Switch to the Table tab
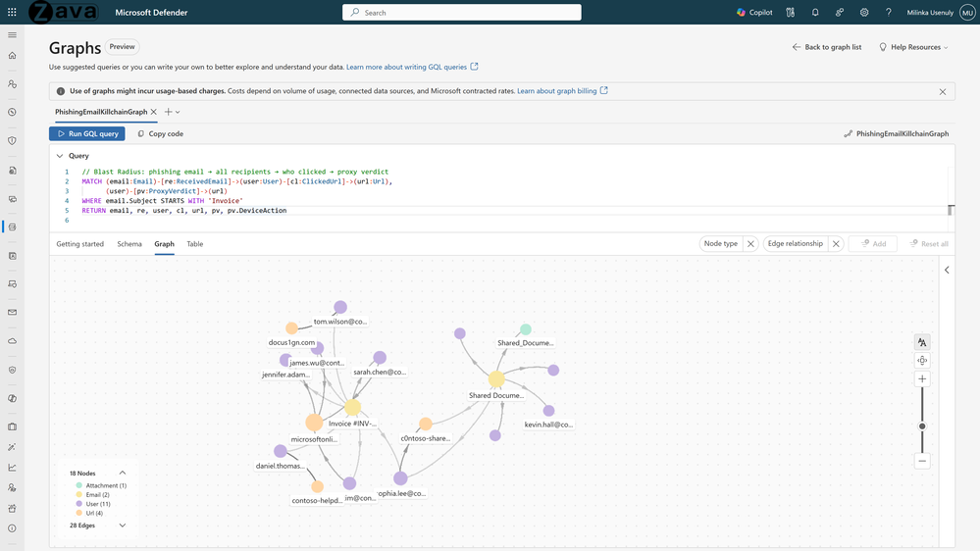The width and height of the screenshot is (980, 551). (195, 244)
